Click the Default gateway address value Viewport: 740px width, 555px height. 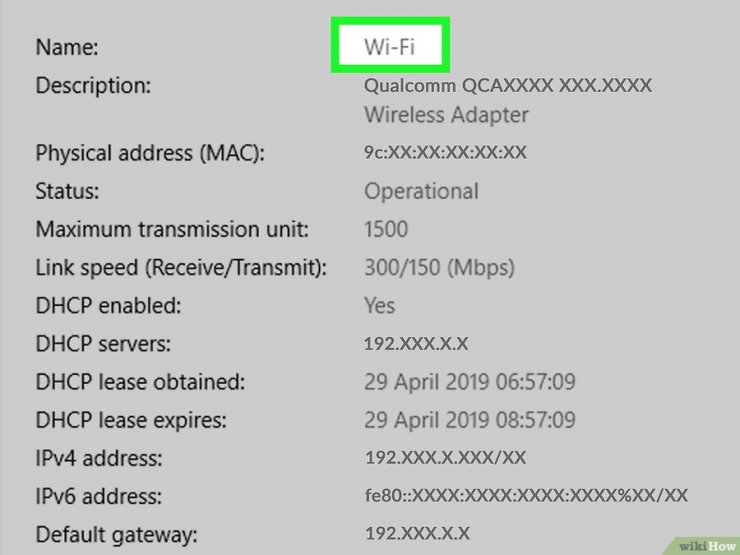(417, 534)
